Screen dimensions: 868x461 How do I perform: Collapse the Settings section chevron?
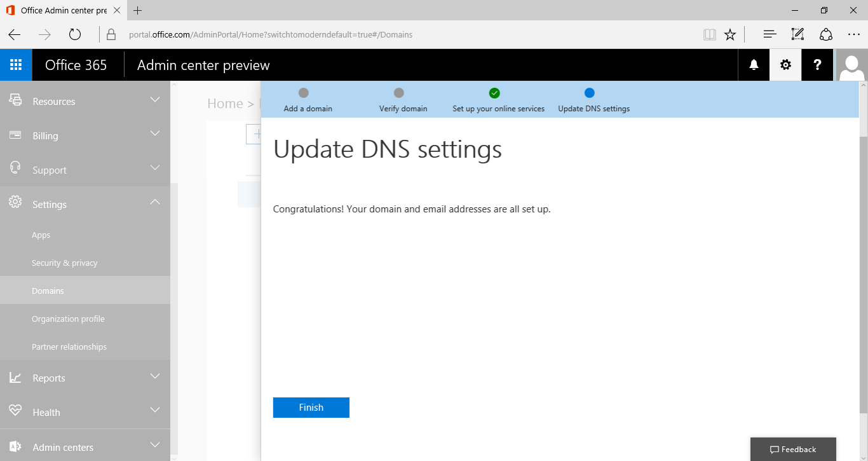pyautogui.click(x=155, y=202)
